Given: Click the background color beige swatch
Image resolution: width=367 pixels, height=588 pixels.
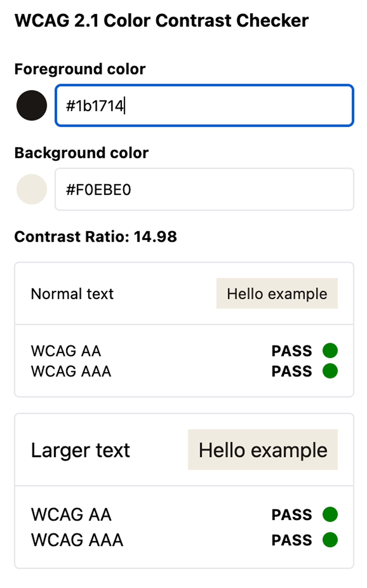Looking at the screenshot, I should coord(32,189).
